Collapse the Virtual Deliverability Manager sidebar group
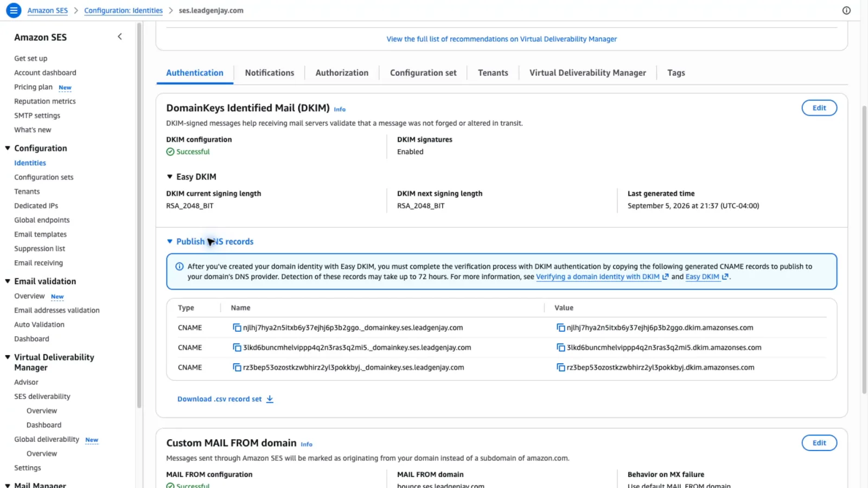 [8, 357]
